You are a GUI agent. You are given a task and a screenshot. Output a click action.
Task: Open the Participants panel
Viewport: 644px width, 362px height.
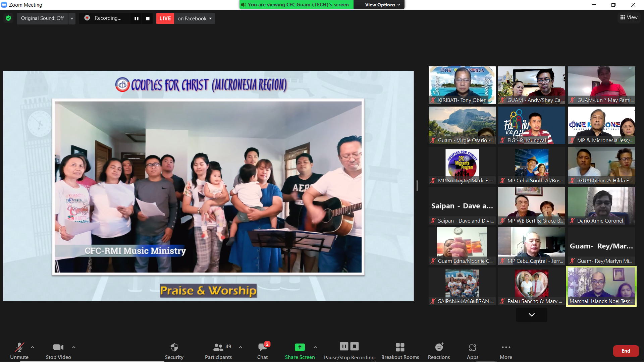pyautogui.click(x=218, y=351)
